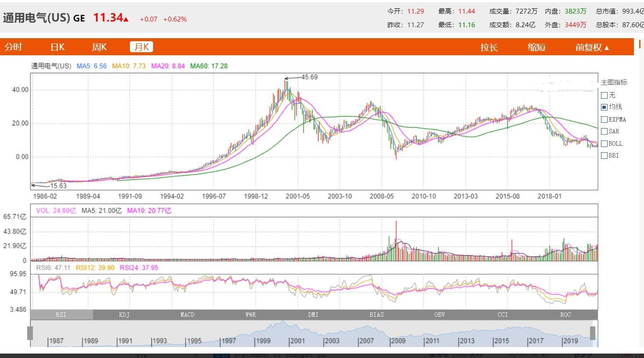Select the ROC indicator tab
Screen dimensions: 644x358
click(x=566, y=315)
